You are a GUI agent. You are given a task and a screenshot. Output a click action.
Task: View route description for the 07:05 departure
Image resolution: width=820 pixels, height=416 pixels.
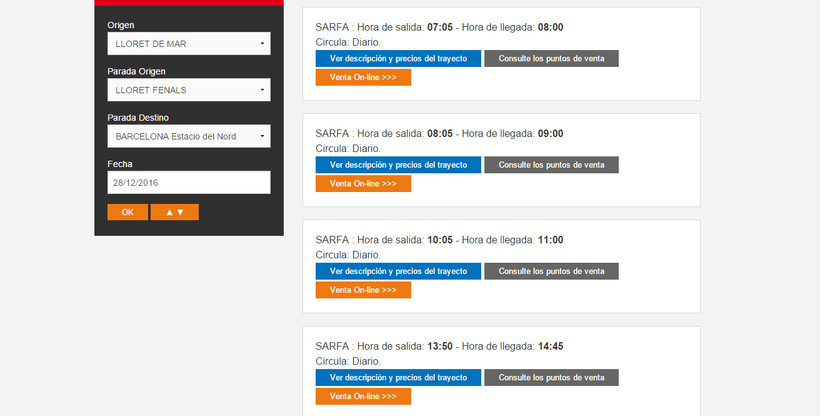point(398,58)
